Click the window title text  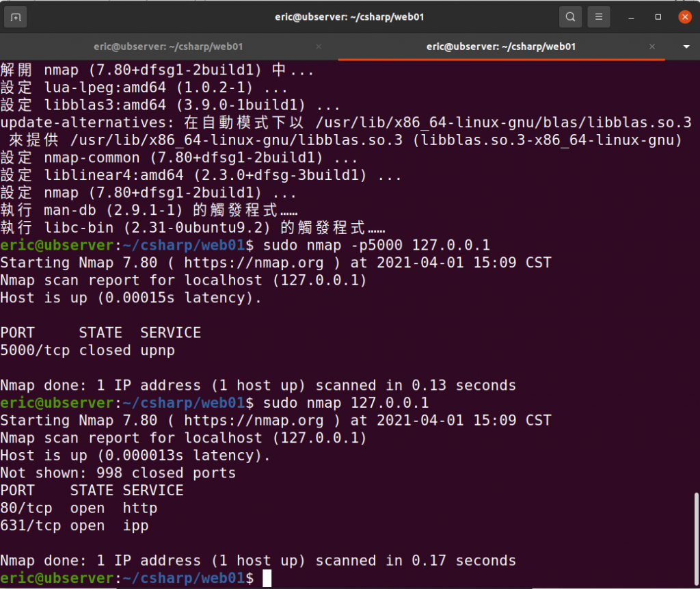pos(349,17)
